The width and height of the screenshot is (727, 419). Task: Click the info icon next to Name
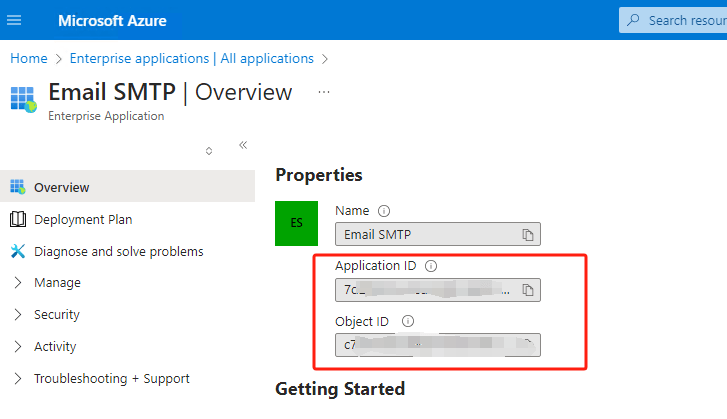(384, 211)
